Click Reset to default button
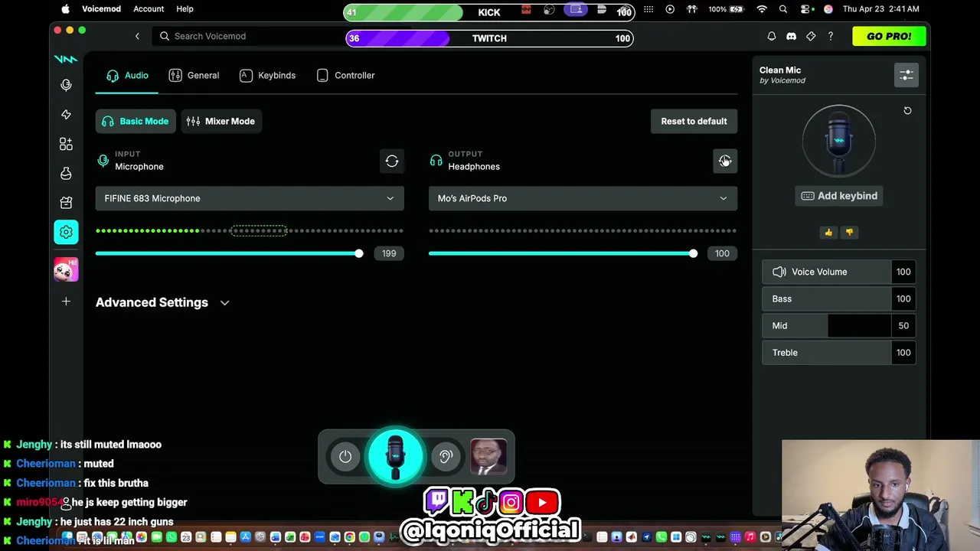This screenshot has height=551, width=980. [x=694, y=121]
